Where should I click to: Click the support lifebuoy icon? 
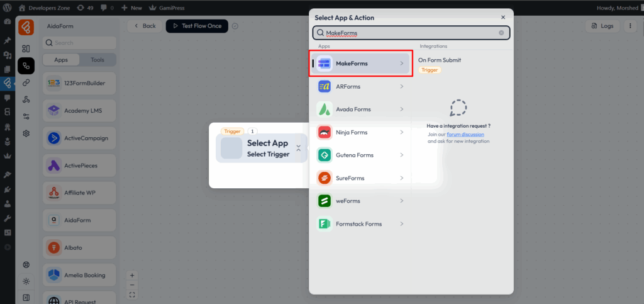point(26,265)
